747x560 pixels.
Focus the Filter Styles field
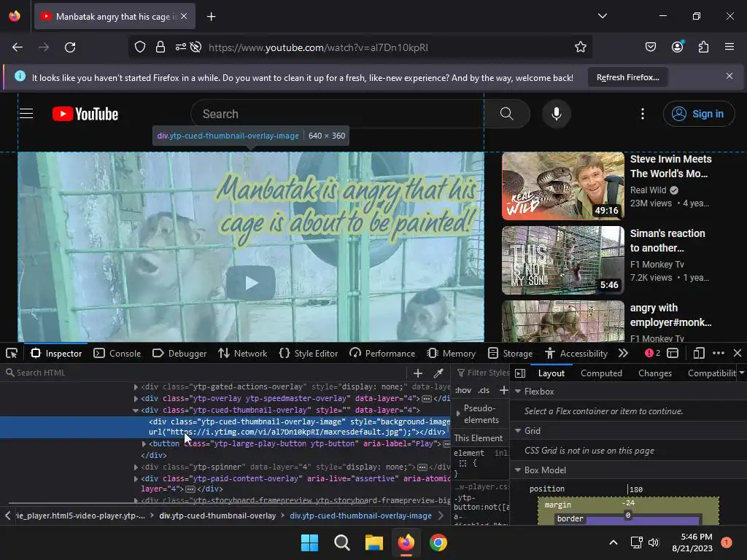[x=483, y=373]
